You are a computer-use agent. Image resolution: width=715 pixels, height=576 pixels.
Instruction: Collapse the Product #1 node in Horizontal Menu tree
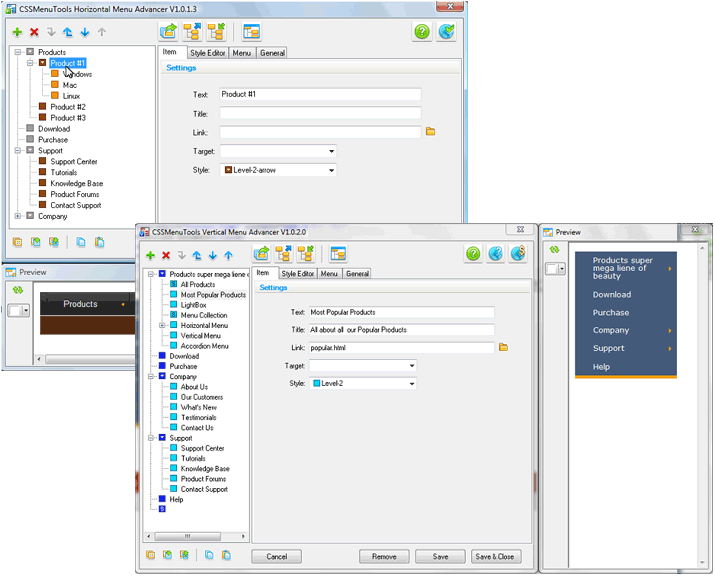[x=30, y=63]
